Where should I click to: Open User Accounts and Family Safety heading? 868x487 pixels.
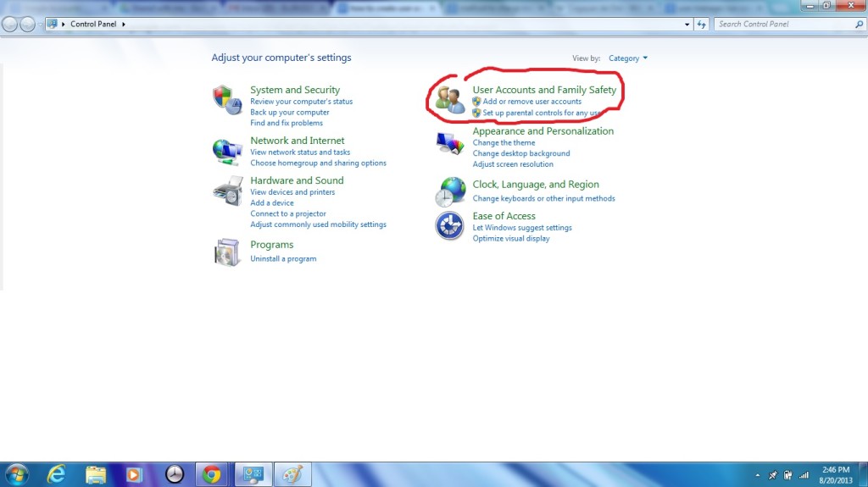click(x=544, y=90)
